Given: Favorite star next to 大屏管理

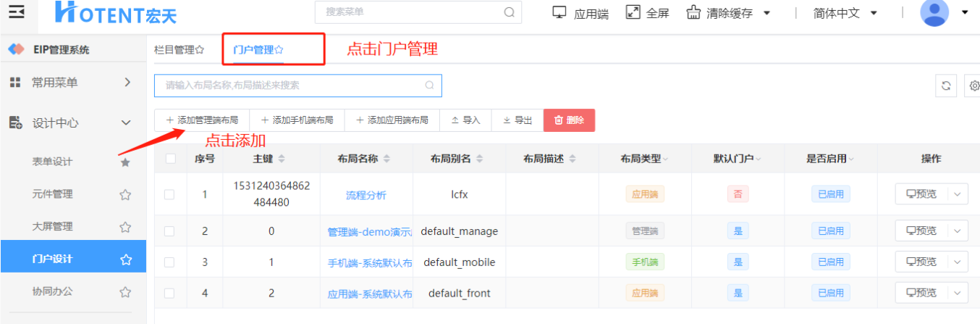Looking at the screenshot, I should click(125, 227).
